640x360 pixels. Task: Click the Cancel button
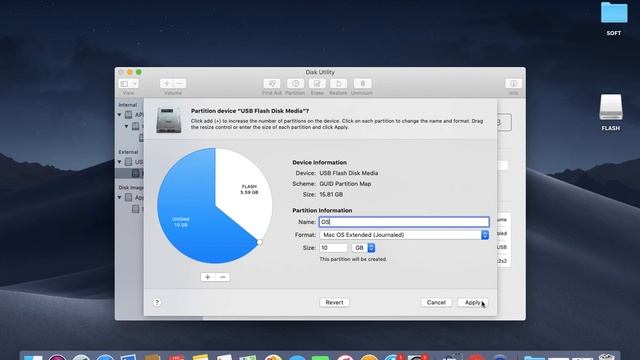(x=436, y=302)
